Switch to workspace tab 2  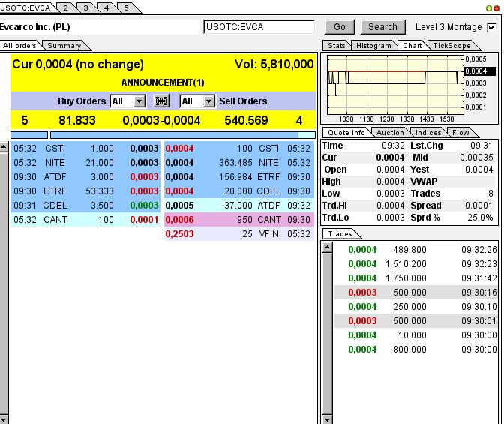[65, 8]
